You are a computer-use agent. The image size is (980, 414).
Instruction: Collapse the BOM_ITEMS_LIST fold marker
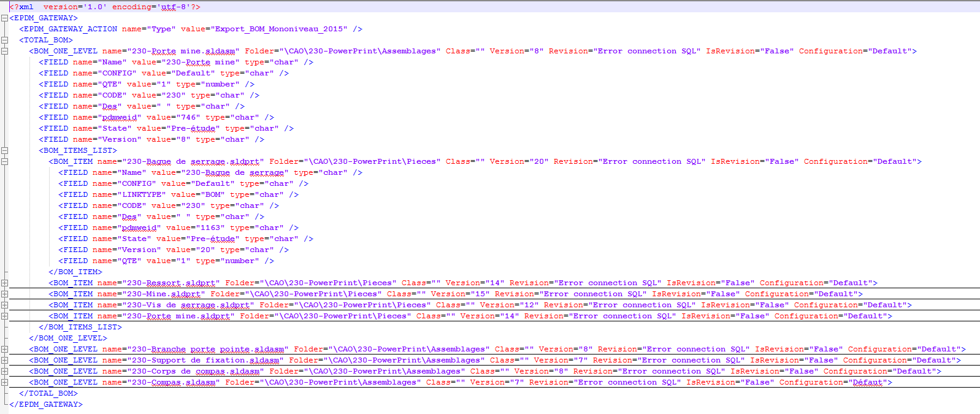click(x=4, y=150)
